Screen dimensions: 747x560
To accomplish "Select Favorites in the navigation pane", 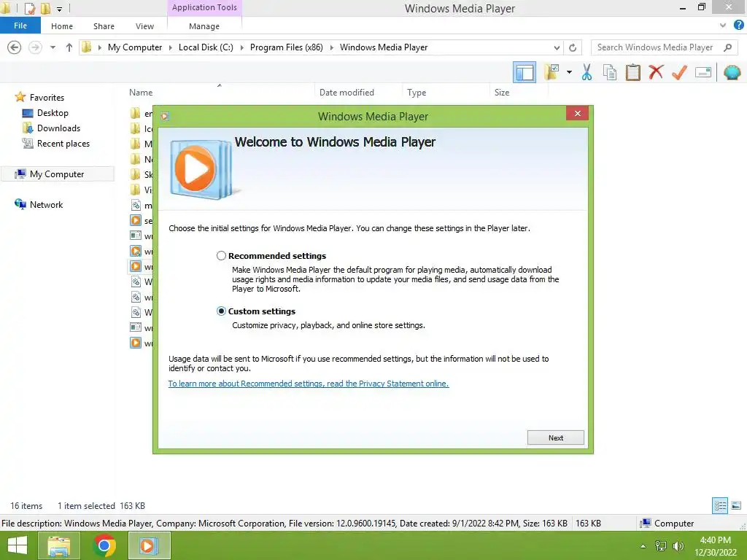I will (x=47, y=98).
